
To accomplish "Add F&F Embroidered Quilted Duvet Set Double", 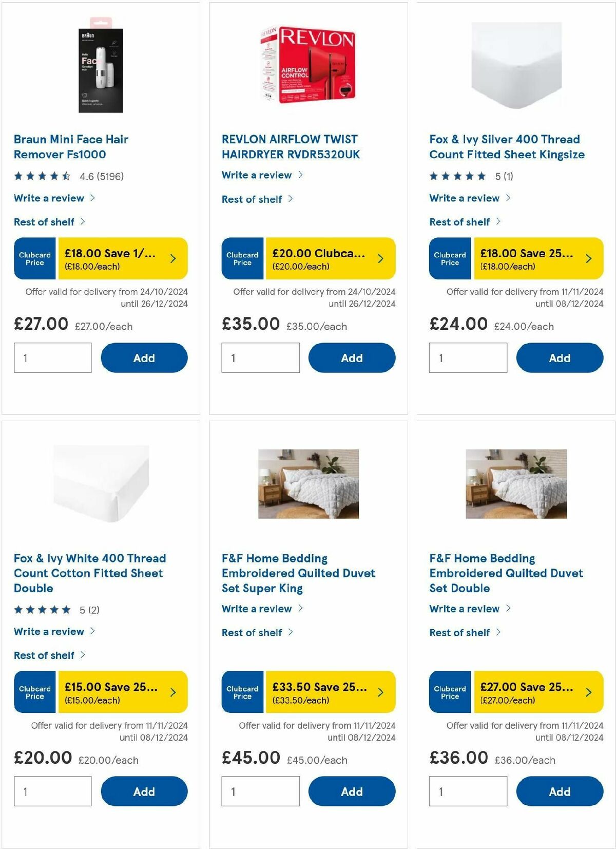I will [x=560, y=791].
